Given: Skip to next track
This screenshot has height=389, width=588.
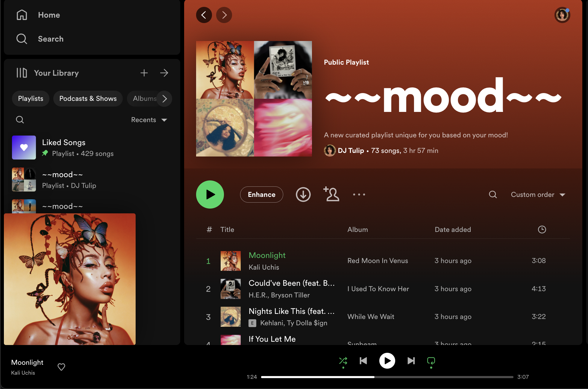Looking at the screenshot, I should point(411,361).
